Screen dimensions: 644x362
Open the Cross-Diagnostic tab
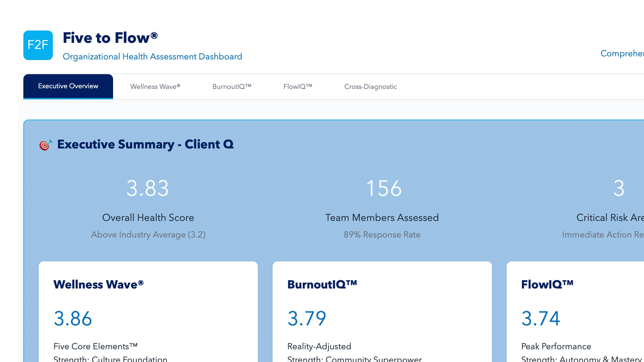(370, 86)
